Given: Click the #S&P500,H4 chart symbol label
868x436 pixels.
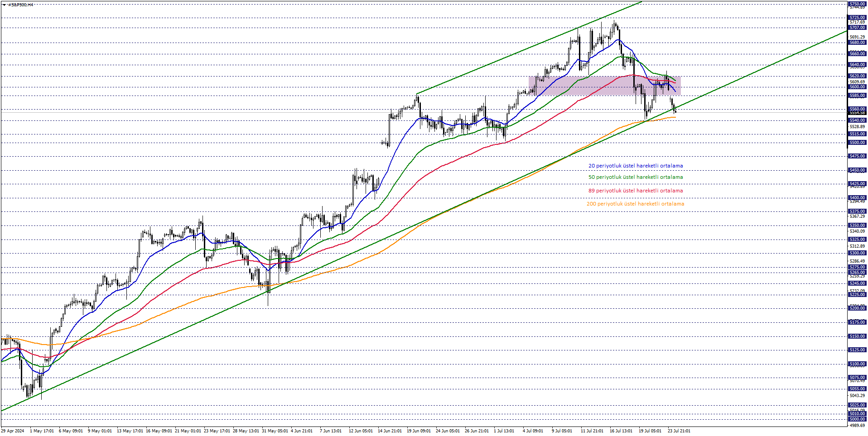Looking at the screenshot, I should point(20,5).
